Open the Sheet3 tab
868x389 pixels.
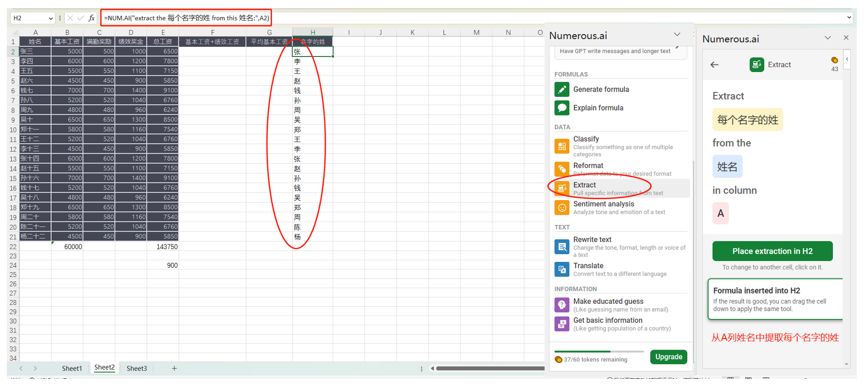coord(137,369)
